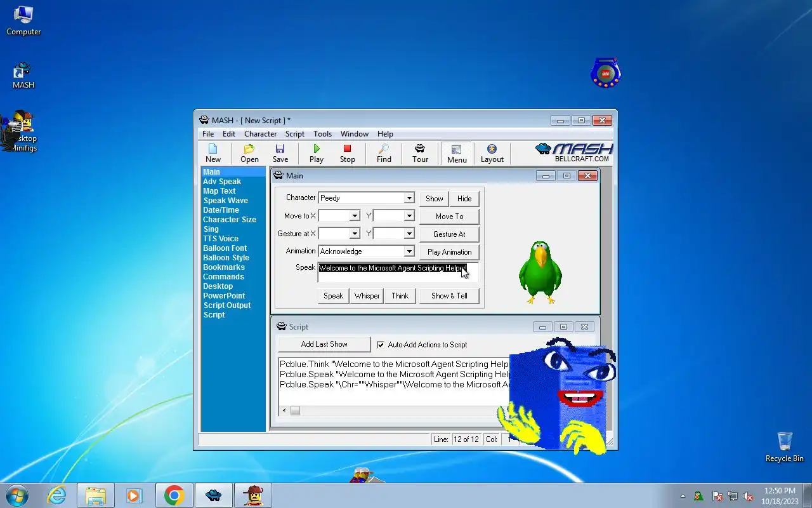Open the media player taskbar icon

click(134, 495)
